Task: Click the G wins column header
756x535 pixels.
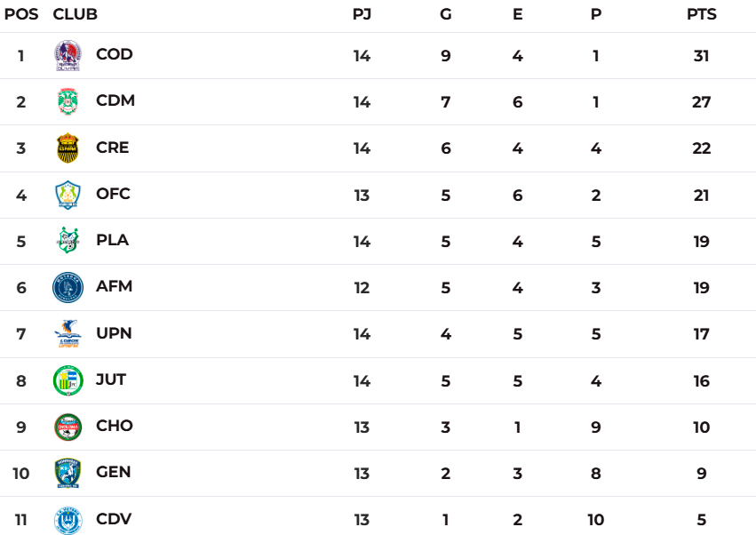Action: pyautogui.click(x=446, y=15)
